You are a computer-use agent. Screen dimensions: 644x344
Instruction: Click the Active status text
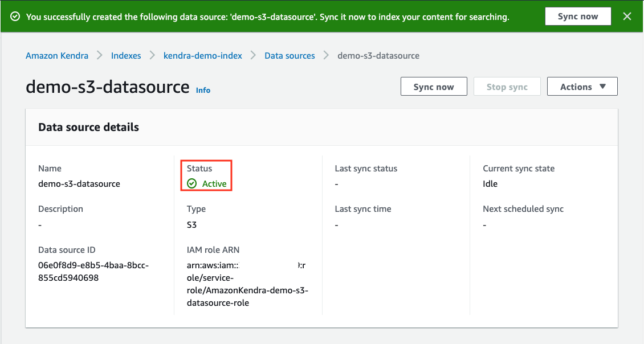214,184
